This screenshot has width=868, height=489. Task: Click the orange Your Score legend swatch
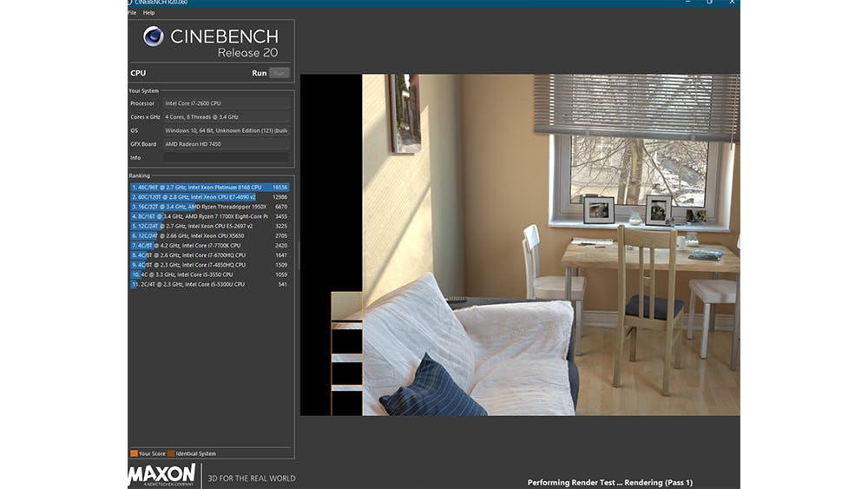(x=134, y=453)
